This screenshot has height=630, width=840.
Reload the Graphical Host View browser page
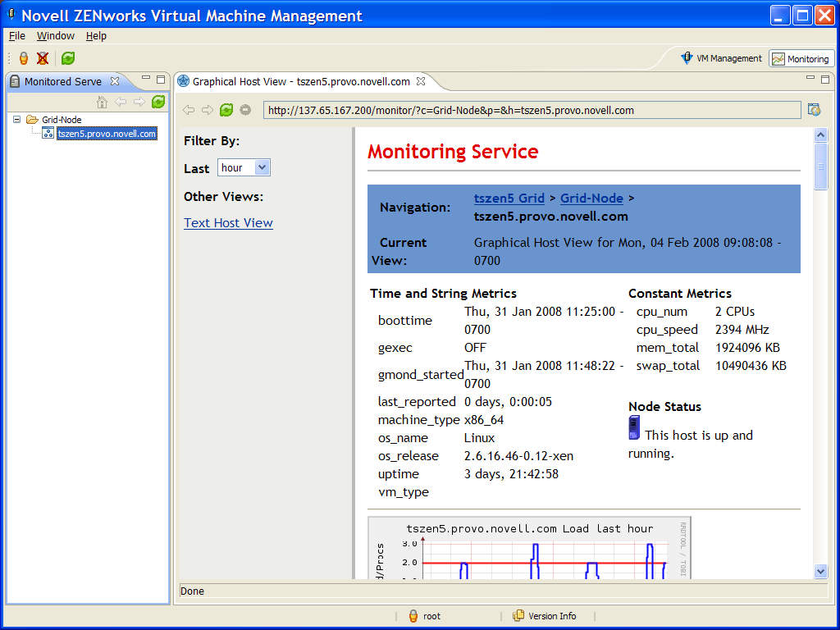pyautogui.click(x=226, y=110)
